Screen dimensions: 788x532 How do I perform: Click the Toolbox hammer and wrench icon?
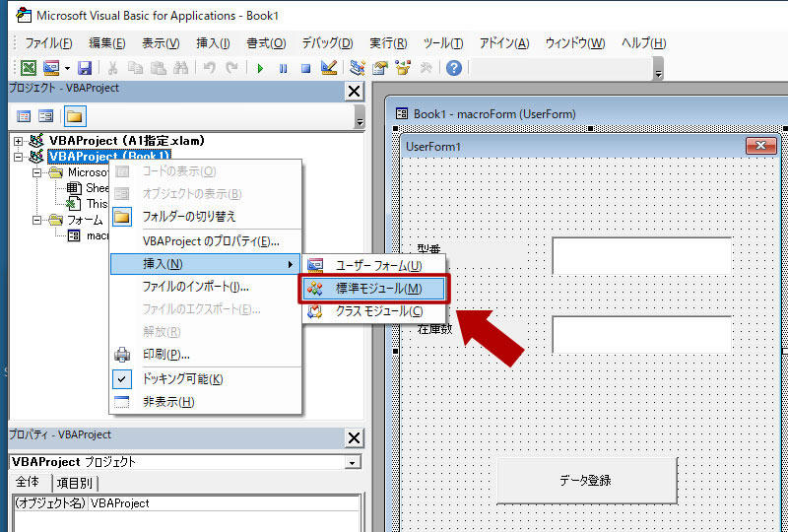tap(426, 68)
